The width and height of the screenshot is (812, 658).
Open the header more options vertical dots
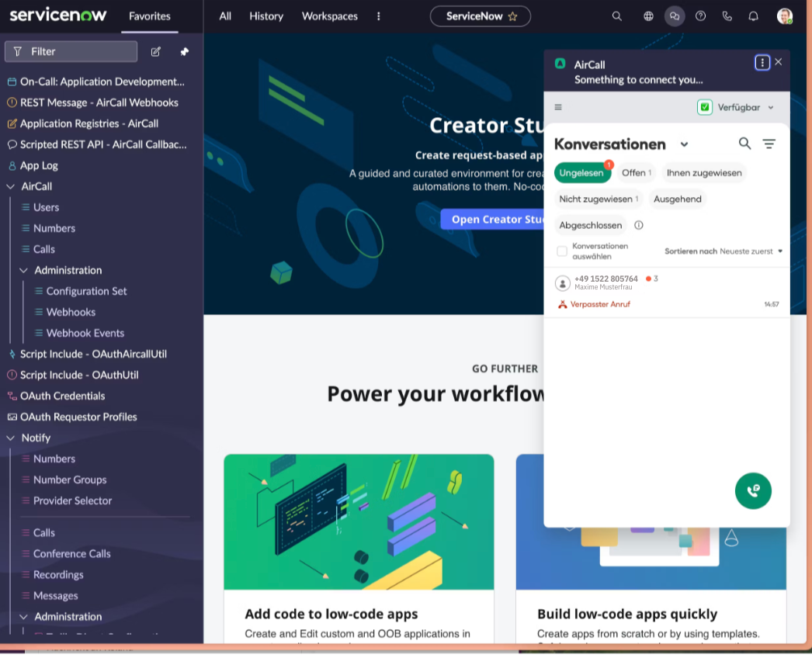click(379, 16)
